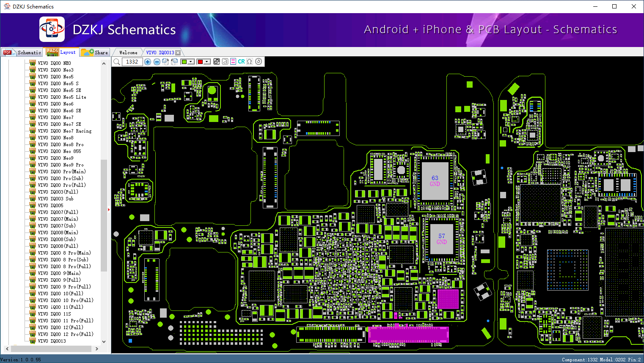Toggle the cyan CR toolbar button

[x=241, y=62]
